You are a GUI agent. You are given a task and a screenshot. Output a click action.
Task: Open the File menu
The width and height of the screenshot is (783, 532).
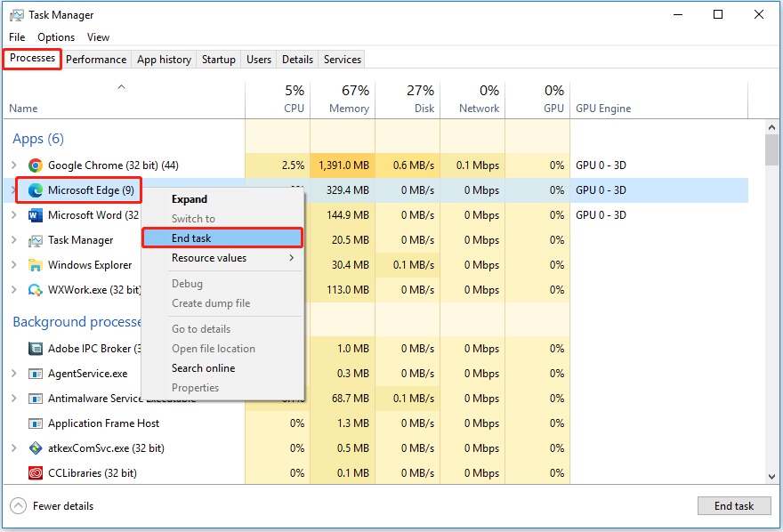pyautogui.click(x=17, y=37)
